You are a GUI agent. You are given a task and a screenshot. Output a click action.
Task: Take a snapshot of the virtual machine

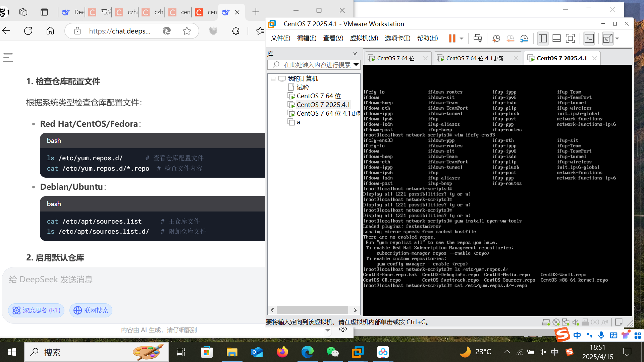[496, 39]
